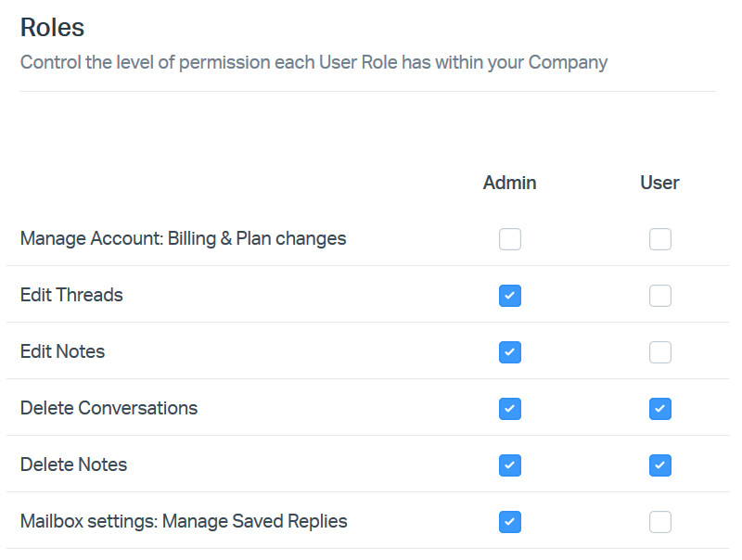Screen dimensions: 742x560
Task: Uncheck Manage Saved Replies for Admin
Action: (510, 522)
